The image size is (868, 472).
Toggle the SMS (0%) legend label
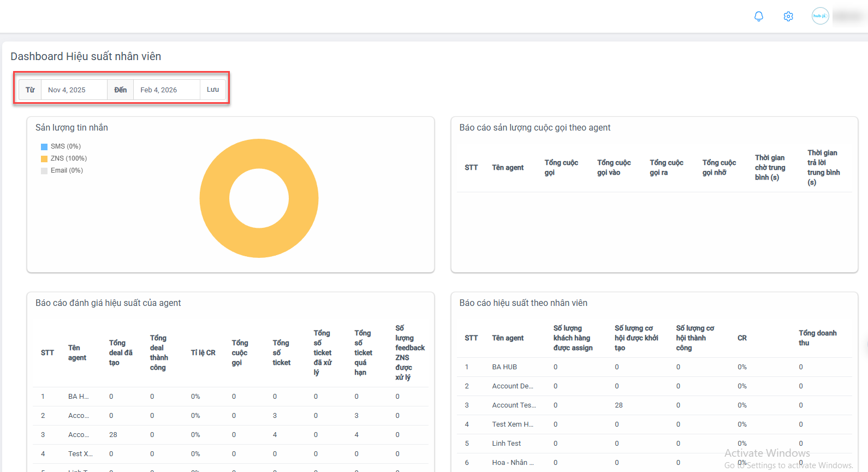pos(66,146)
